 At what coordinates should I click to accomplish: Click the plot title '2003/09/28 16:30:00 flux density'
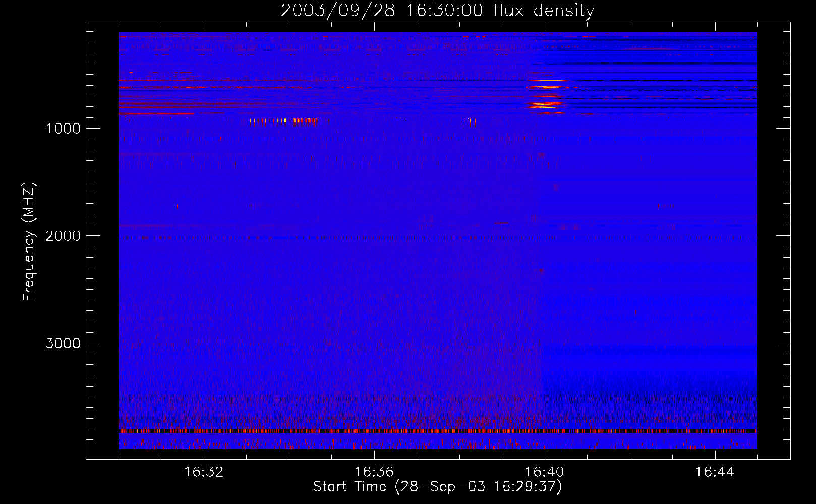(437, 11)
